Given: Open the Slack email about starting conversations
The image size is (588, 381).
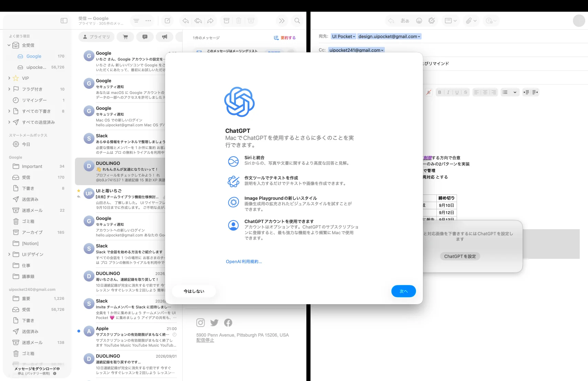Looking at the screenshot, I should 120,254.
